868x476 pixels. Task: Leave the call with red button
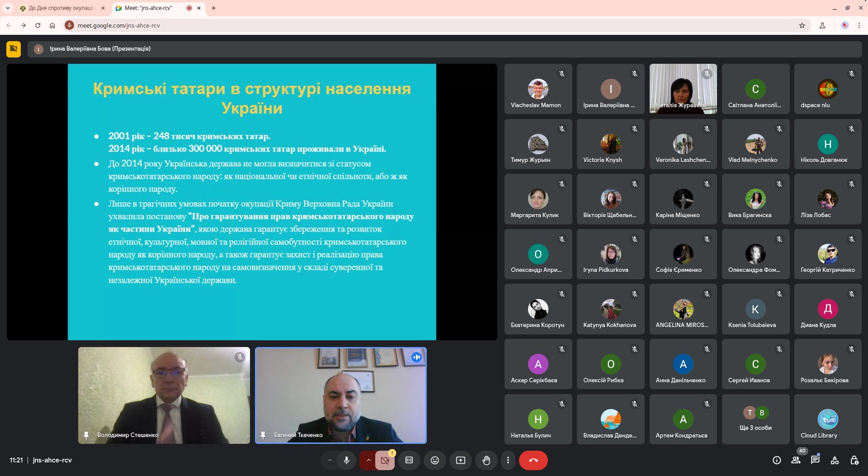(533, 460)
